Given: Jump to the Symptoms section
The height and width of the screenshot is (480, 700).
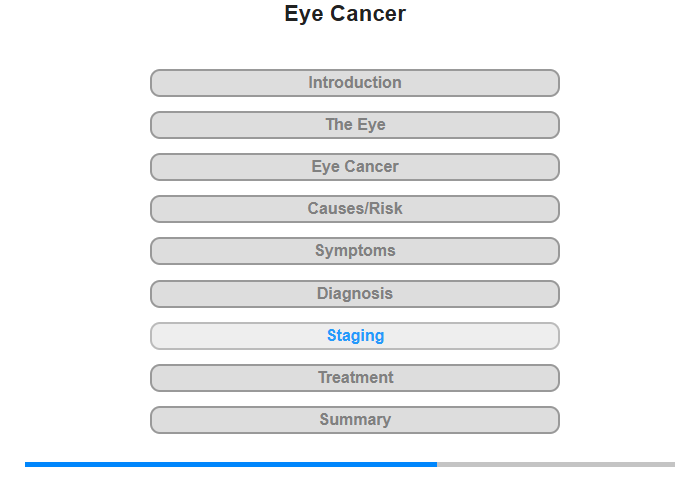Looking at the screenshot, I should (x=355, y=251).
